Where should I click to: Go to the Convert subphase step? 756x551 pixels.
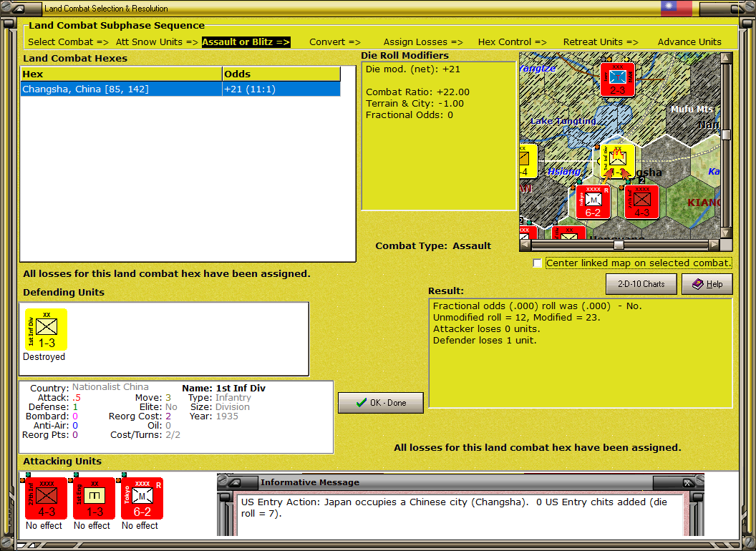coord(335,42)
